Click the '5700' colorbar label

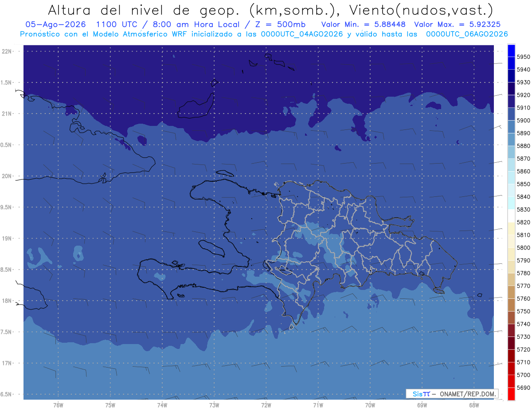(x=524, y=375)
